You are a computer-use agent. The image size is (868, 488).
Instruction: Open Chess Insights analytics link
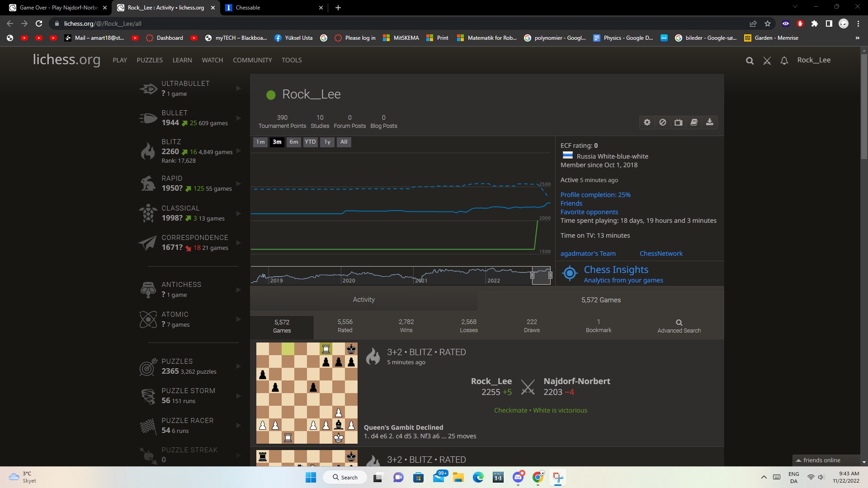(x=616, y=269)
